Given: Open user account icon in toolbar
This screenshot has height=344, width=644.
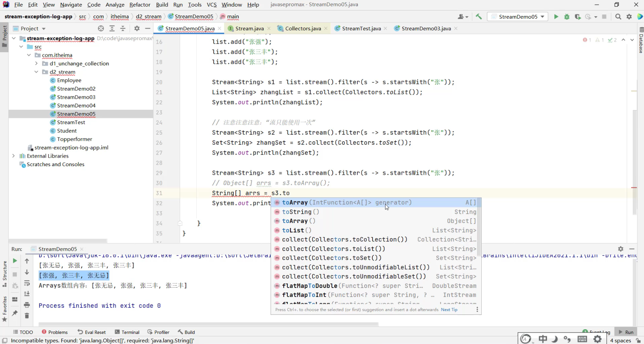Looking at the screenshot, I should (463, 17).
